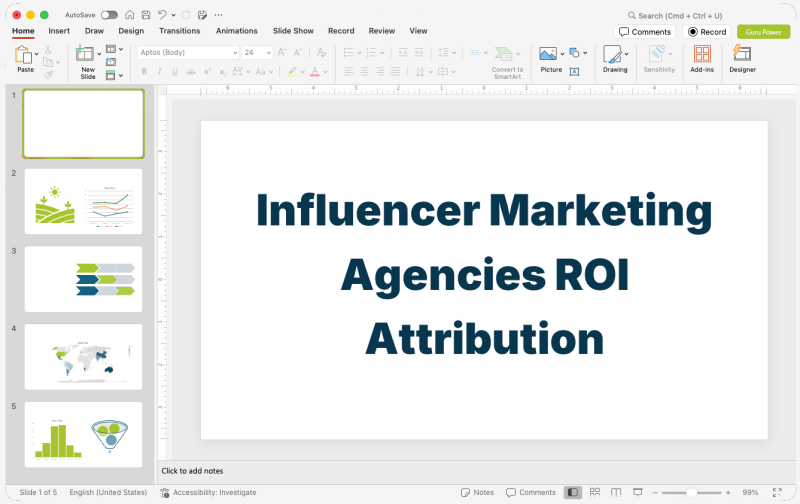Apply subscript formatting

[x=222, y=72]
